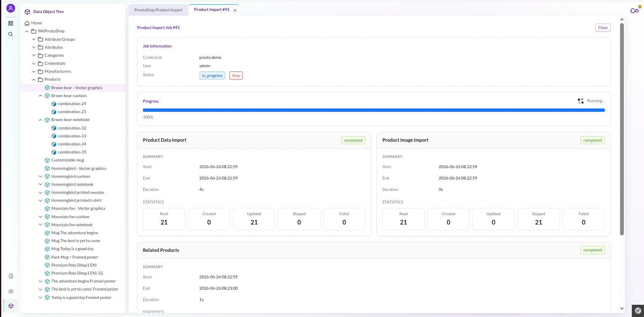
Task: Expand the Mountain fox notebook node
Action: (x=41, y=225)
